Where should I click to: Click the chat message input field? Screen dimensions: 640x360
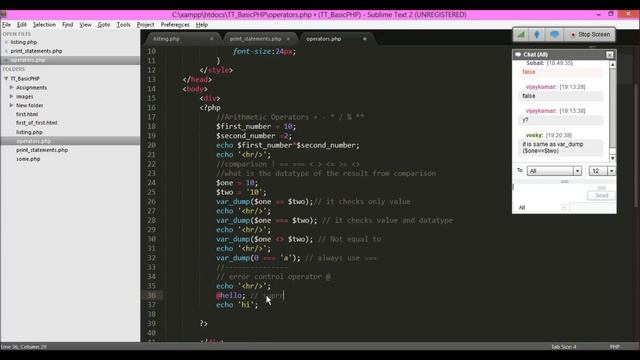549,192
